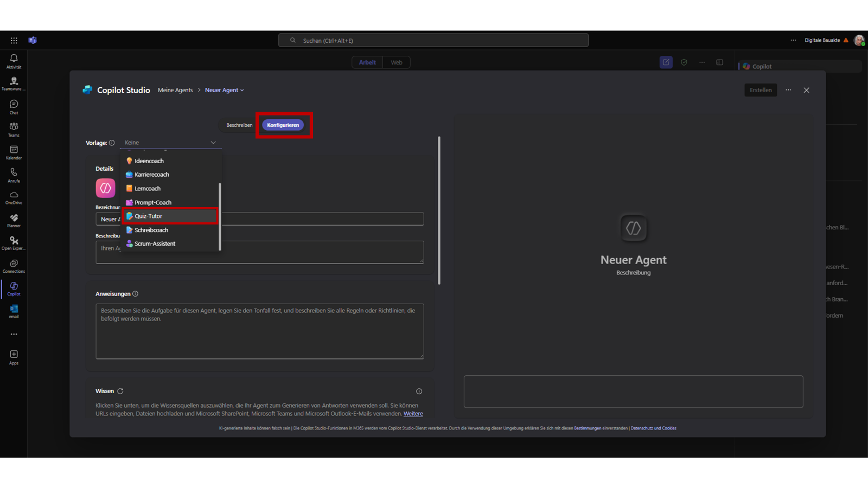Switch to the Beschreiben tab
Image resolution: width=868 pixels, height=488 pixels.
(x=239, y=125)
